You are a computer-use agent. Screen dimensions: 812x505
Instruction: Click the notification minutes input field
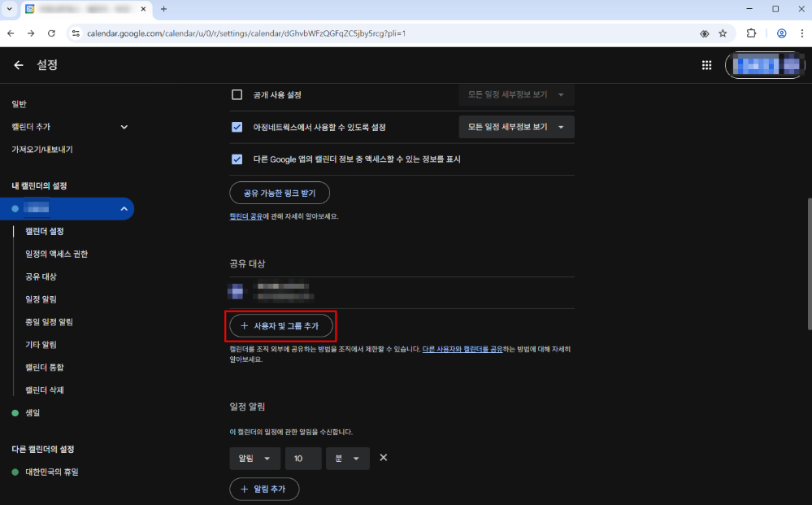pos(302,459)
